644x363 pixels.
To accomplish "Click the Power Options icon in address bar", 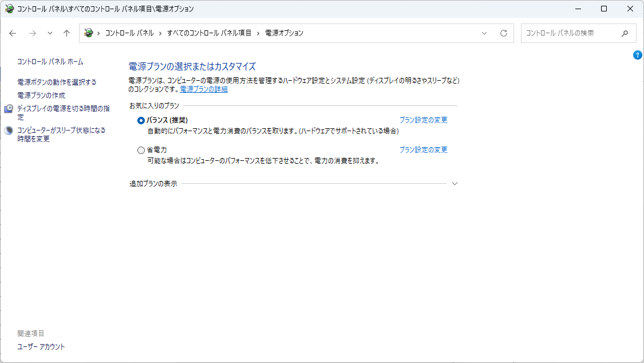I will coord(88,33).
